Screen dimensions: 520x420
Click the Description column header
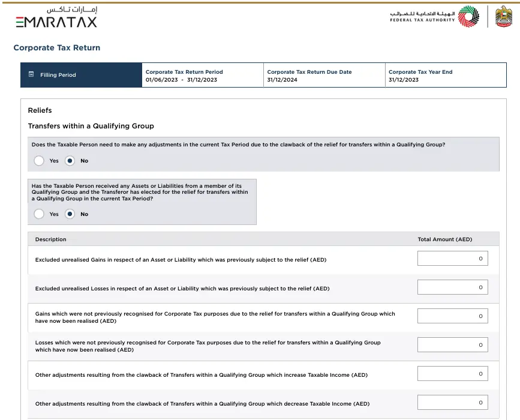click(50, 239)
